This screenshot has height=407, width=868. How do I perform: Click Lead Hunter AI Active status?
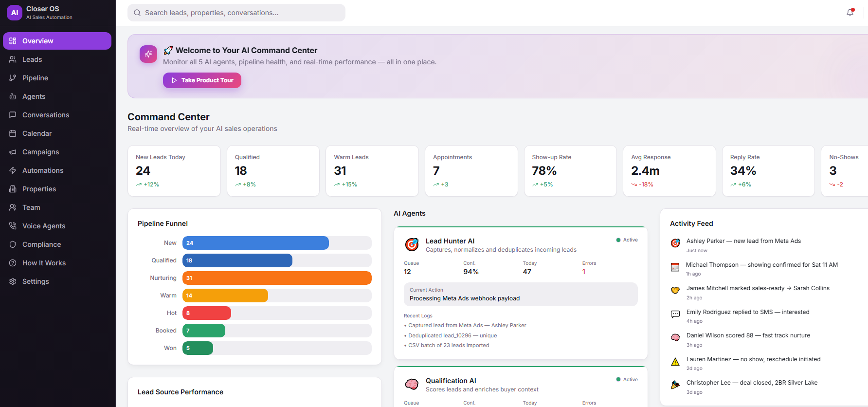pyautogui.click(x=627, y=240)
